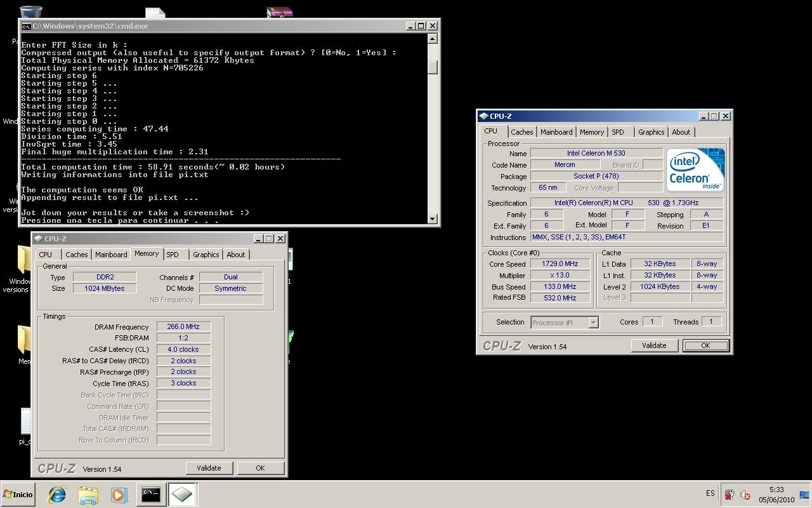Screen dimensions: 812x508
Task: Click the 'Symmetric' DC mode value
Action: [231, 288]
